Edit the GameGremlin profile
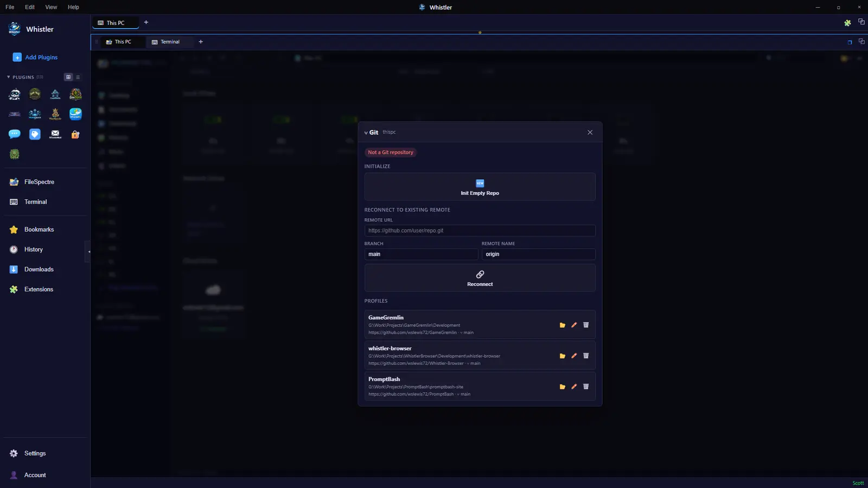 (x=574, y=325)
